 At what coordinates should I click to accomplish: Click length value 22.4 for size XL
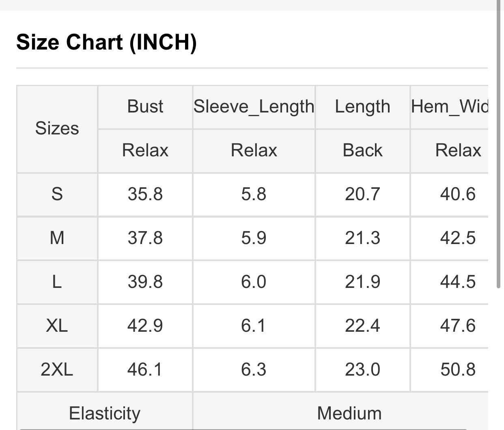tap(362, 326)
